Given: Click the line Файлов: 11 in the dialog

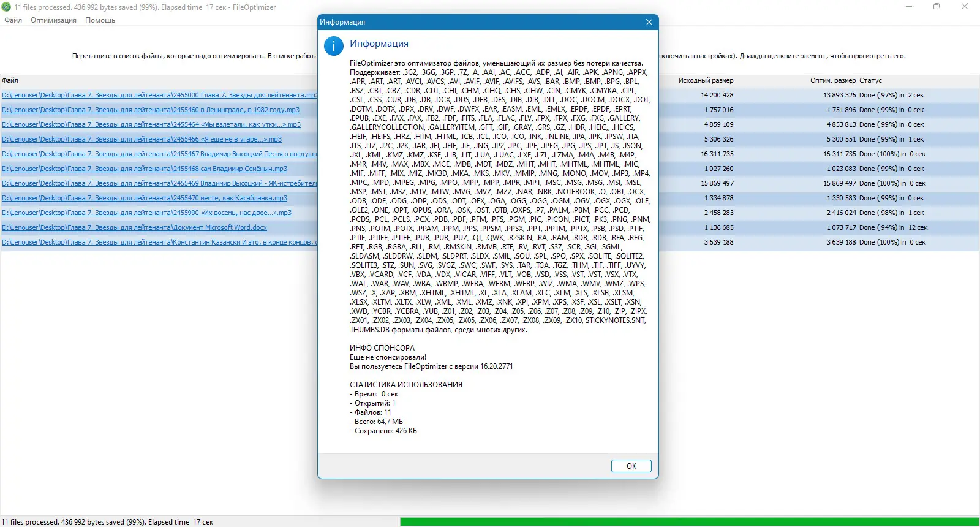Looking at the screenshot, I should [x=371, y=412].
